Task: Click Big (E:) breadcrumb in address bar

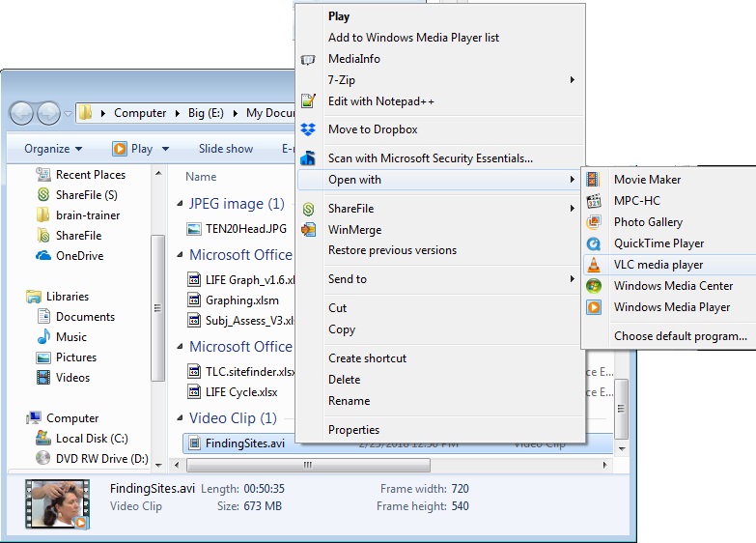Action: pos(206,113)
